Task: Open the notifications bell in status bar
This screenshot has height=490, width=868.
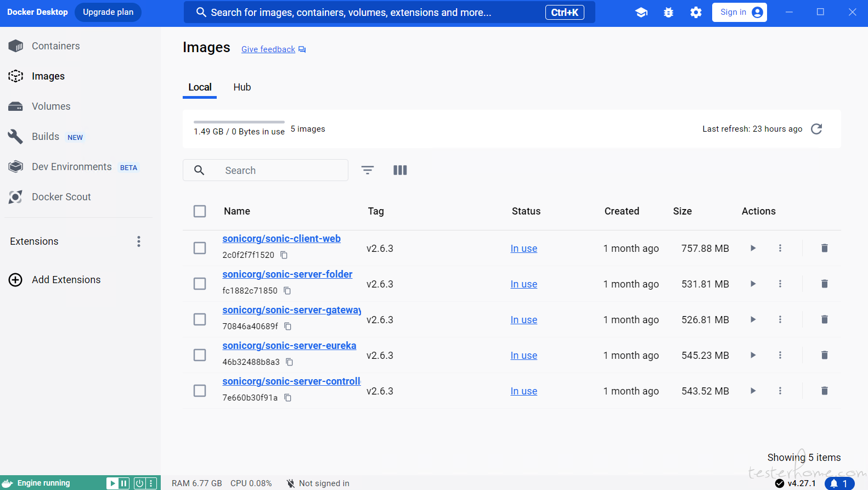Action: (839, 483)
